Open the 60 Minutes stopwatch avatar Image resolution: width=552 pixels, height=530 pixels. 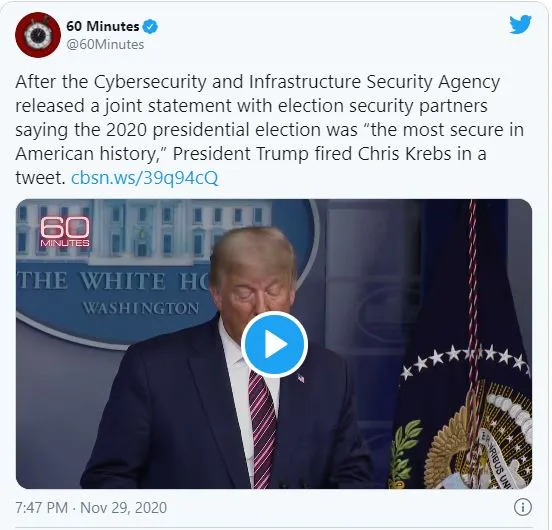[x=38, y=35]
